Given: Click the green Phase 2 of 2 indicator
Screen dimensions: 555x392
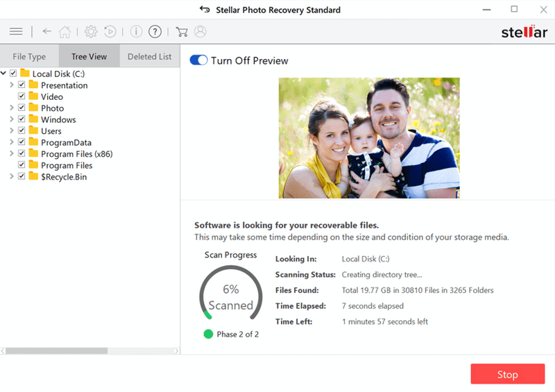Looking at the screenshot, I should point(208,334).
